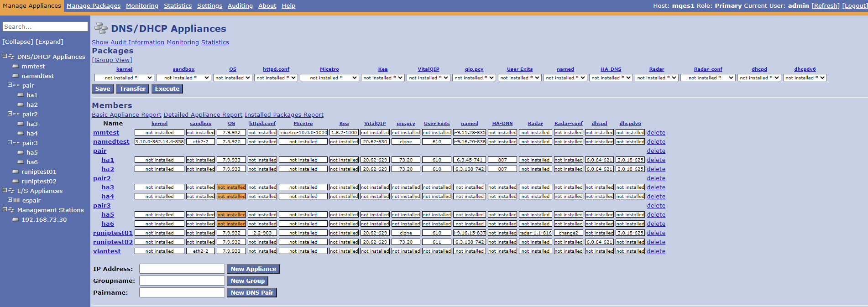868x307 pixels.
Task: Click the 192.168.73.30 station icon
Action: tap(16, 219)
